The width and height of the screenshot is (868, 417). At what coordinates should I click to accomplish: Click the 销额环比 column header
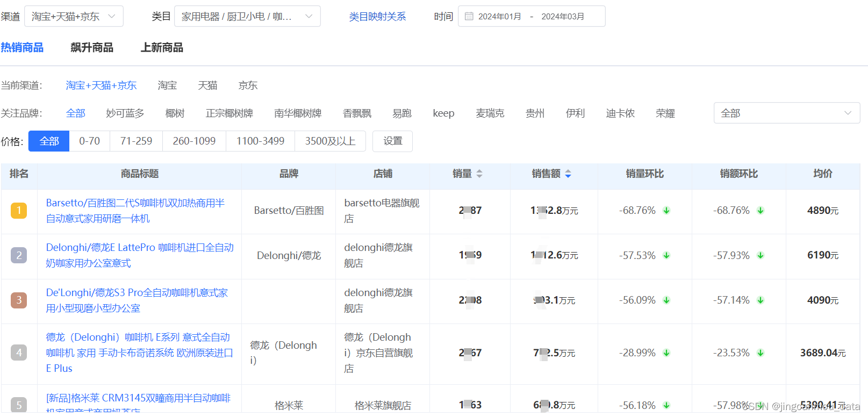point(739,174)
